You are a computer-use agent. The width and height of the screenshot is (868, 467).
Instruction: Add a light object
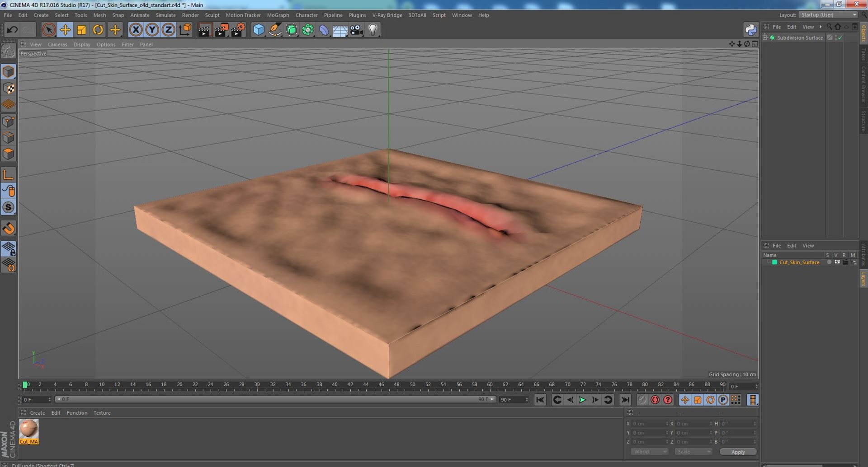pyautogui.click(x=373, y=30)
